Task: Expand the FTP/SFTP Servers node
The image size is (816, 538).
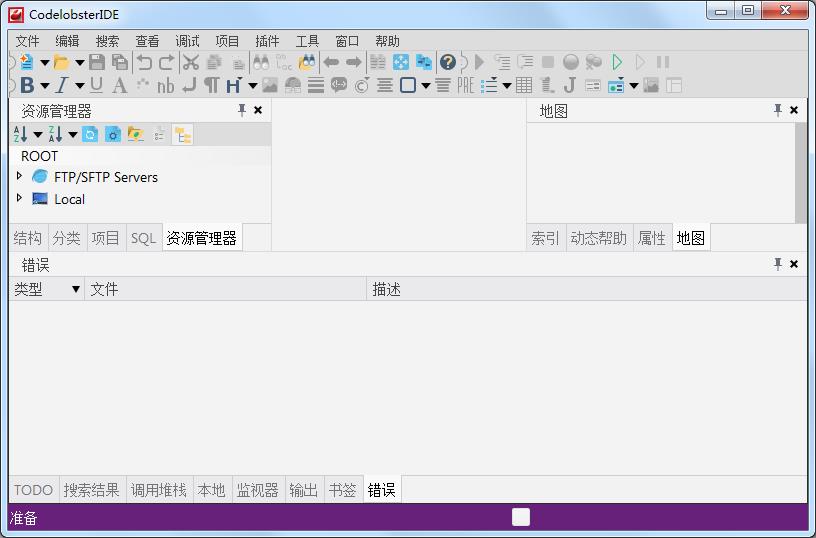Action: (19, 176)
